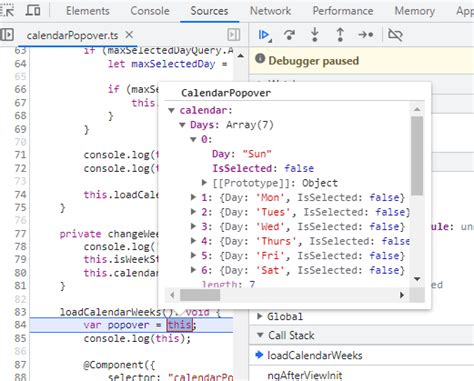Click the IsSelected: false property of item 0
Screen dimensions: 474x381
tap(263, 168)
